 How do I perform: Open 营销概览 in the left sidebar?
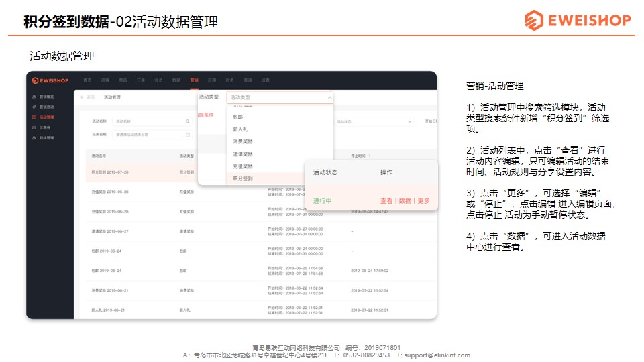coord(46,97)
